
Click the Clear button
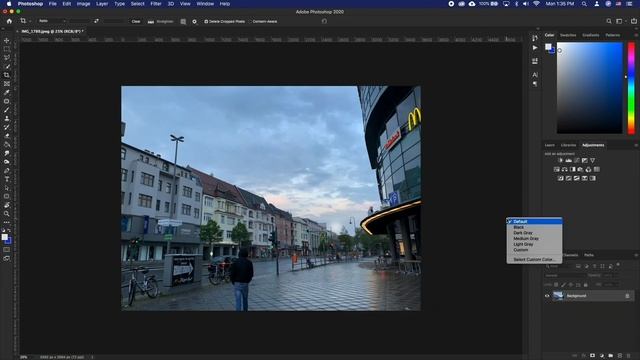(x=136, y=21)
